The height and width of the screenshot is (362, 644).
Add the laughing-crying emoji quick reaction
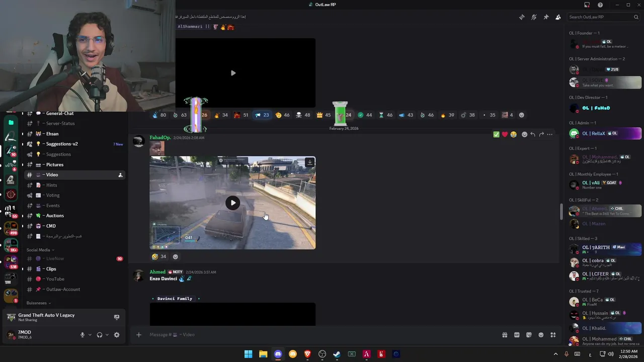(x=513, y=134)
